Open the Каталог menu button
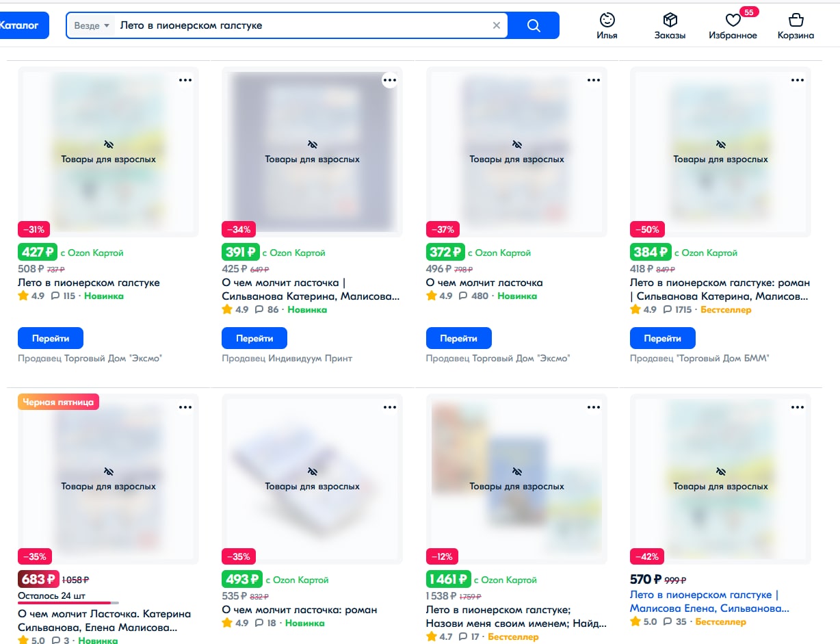The image size is (840, 644). [22, 25]
